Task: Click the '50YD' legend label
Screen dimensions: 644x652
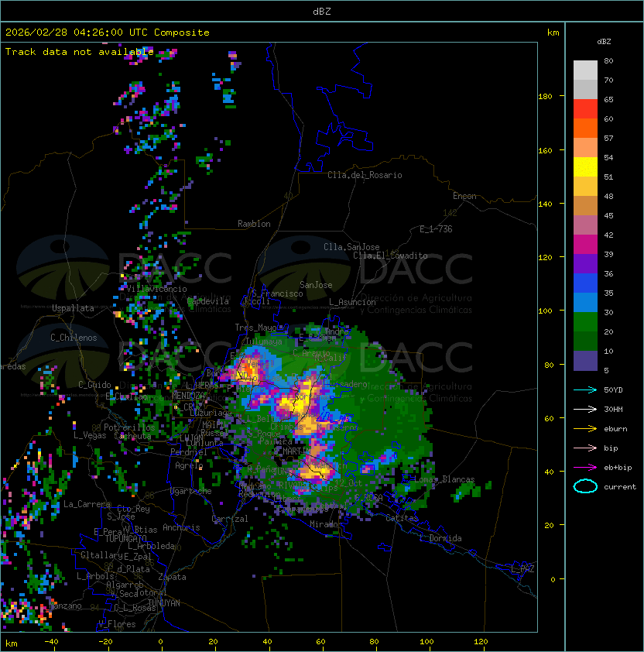Action: click(x=613, y=389)
